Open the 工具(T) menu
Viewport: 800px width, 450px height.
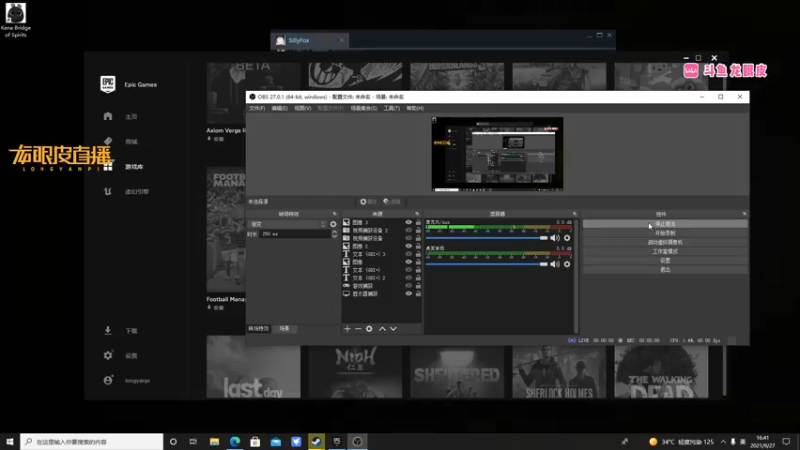pyautogui.click(x=392, y=108)
